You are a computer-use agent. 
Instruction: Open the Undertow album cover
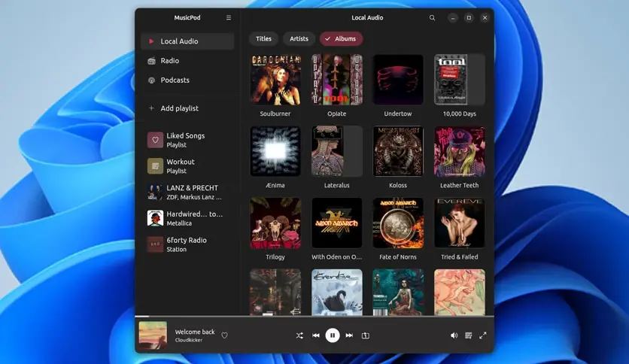pos(398,80)
